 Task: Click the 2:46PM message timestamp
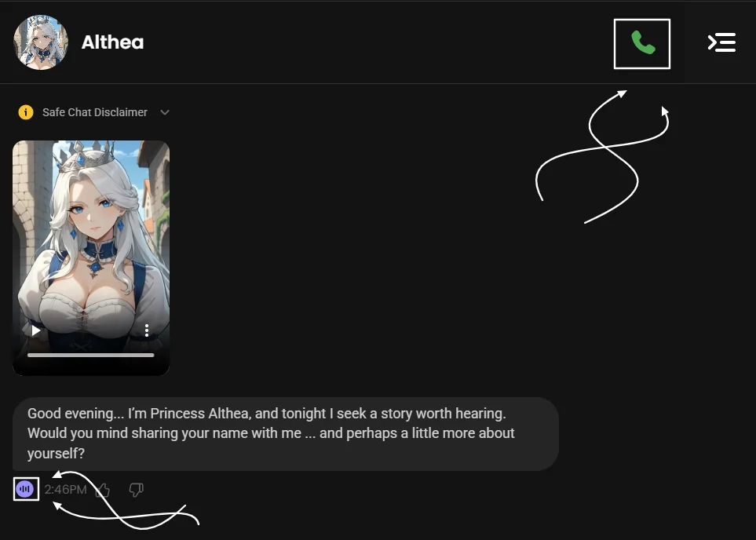(x=66, y=490)
